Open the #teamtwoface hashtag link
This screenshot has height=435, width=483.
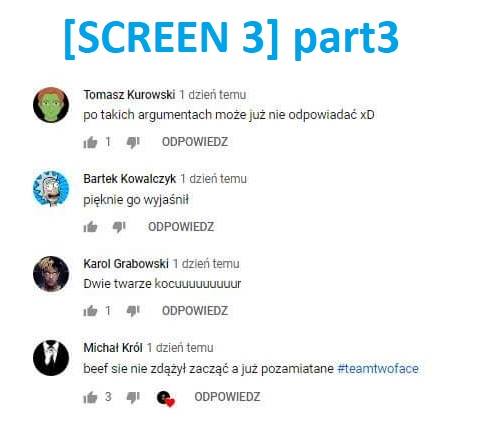(378, 369)
